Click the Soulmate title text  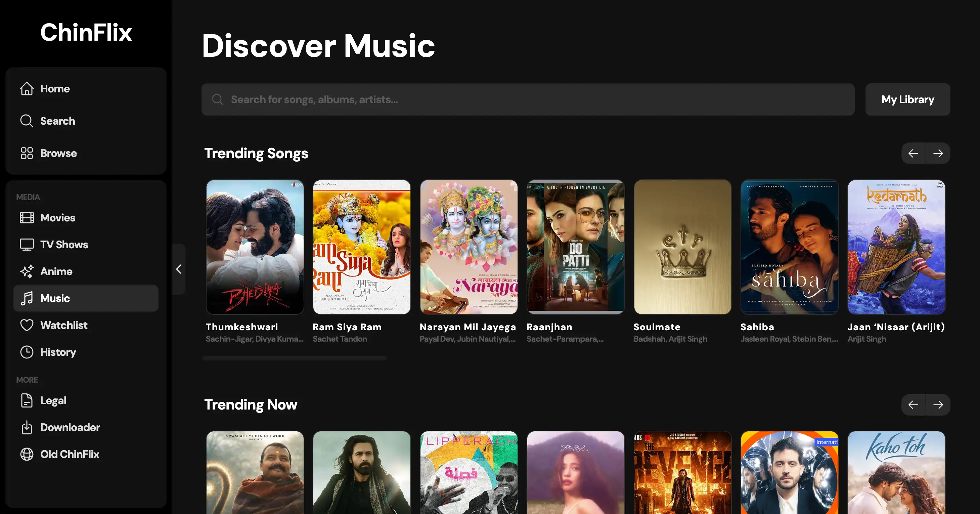tap(657, 327)
